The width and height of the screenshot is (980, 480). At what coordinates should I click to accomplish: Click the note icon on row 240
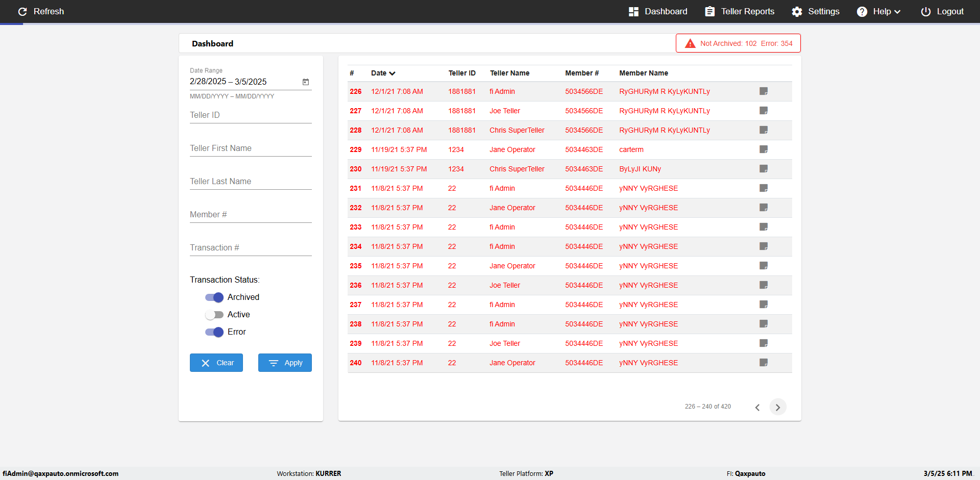(764, 363)
